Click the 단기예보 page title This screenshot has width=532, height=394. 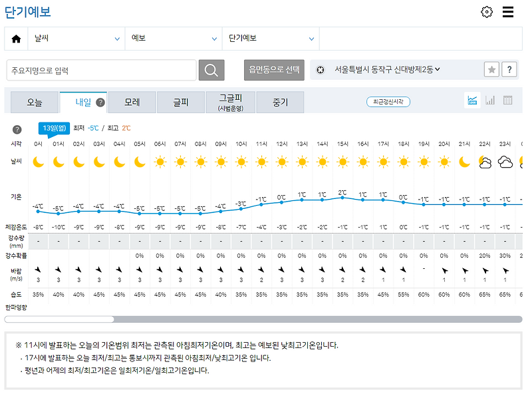27,12
